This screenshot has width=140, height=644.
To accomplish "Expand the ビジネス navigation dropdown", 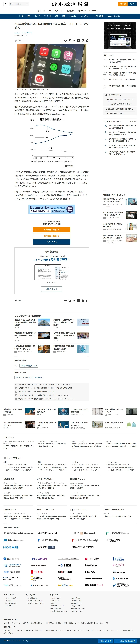I will pyautogui.click(x=38, y=16).
